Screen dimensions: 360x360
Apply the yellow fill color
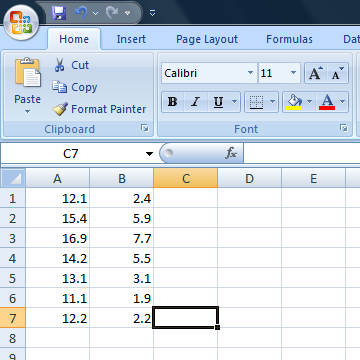click(x=294, y=102)
